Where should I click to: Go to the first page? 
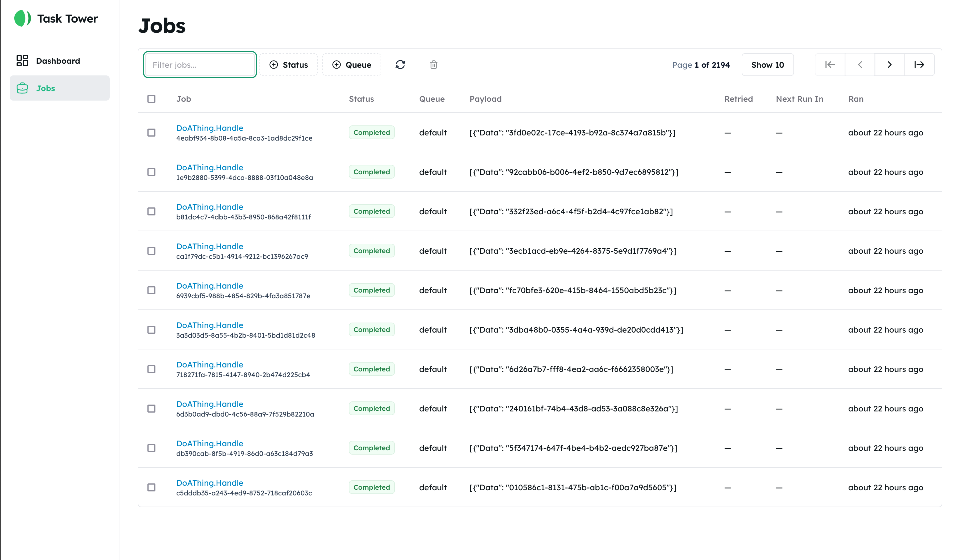[x=830, y=65]
